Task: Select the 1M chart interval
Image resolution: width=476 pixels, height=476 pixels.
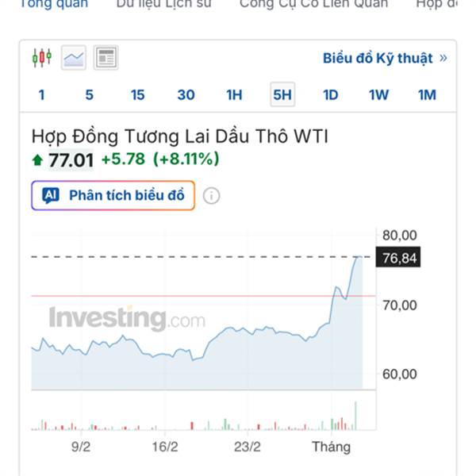Action: (x=427, y=95)
